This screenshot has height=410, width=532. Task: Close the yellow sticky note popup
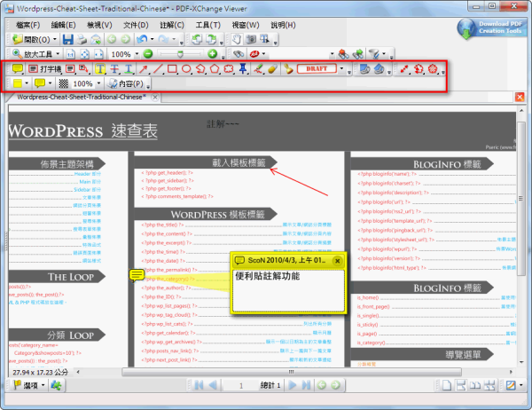pyautogui.click(x=338, y=261)
